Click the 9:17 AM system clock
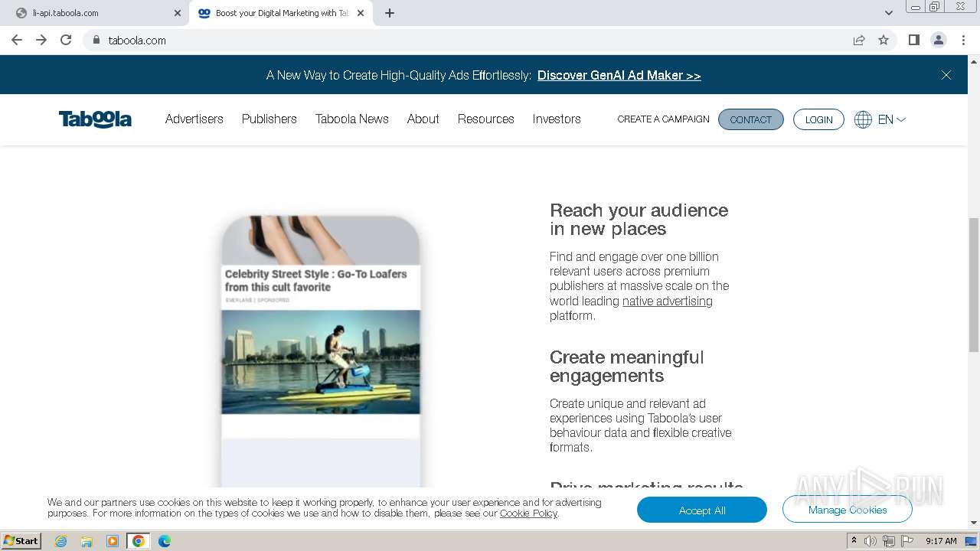This screenshot has height=551, width=980. pos(941,541)
